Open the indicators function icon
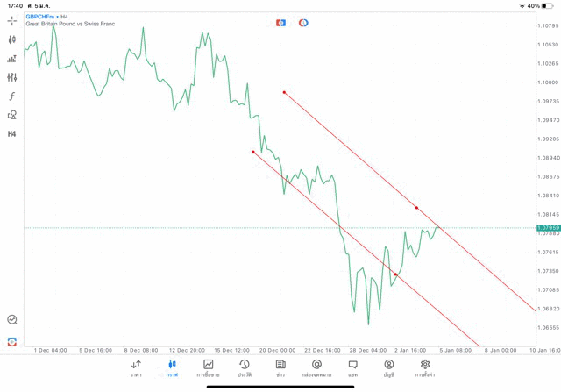561x392 pixels. pyautogui.click(x=12, y=96)
